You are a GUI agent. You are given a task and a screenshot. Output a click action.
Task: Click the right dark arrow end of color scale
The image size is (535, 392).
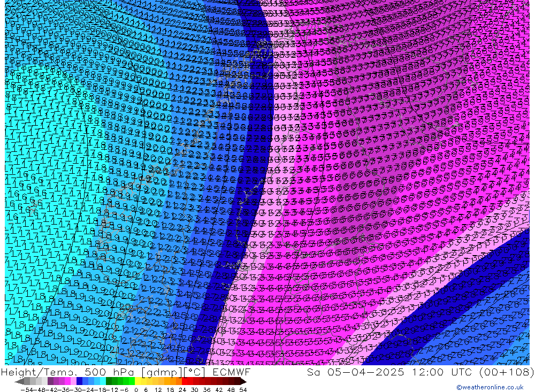pos(243,381)
